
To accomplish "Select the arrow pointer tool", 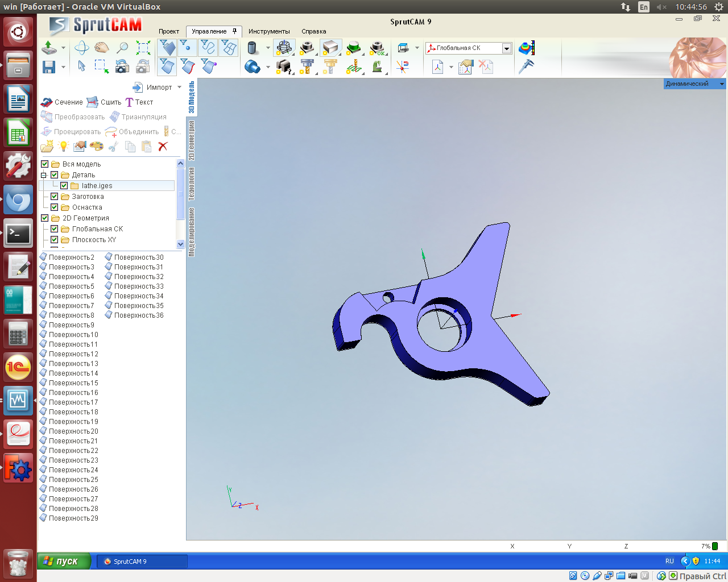I will tap(82, 66).
